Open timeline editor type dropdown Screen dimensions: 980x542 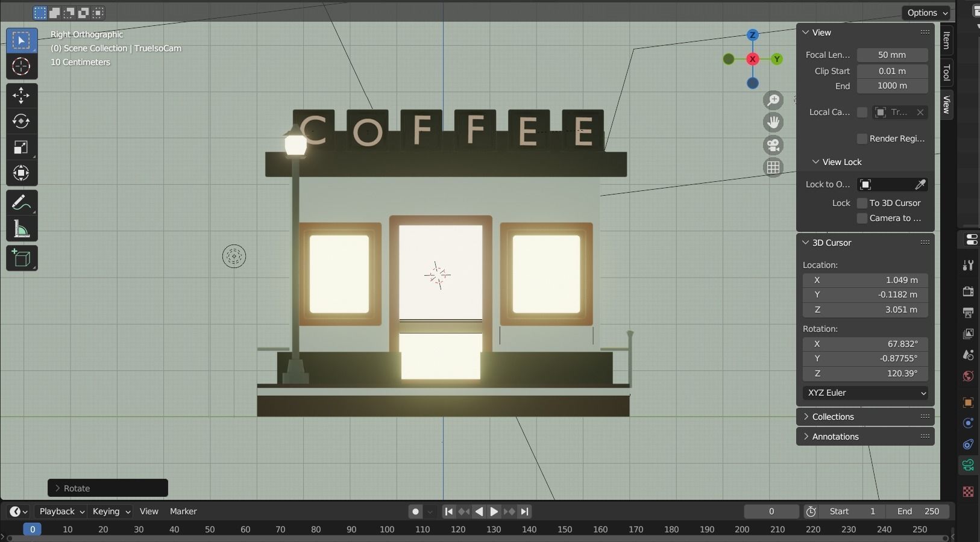19,511
